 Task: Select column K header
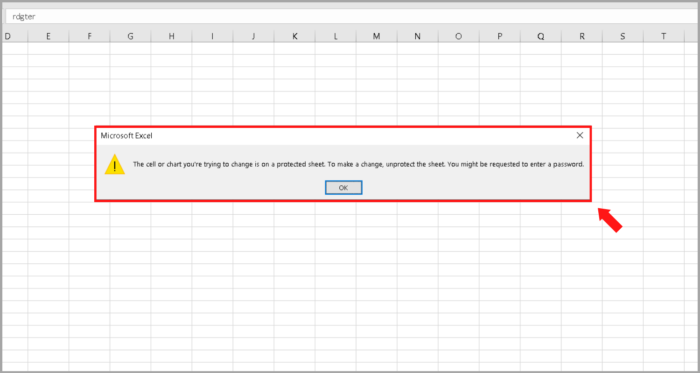(x=295, y=37)
